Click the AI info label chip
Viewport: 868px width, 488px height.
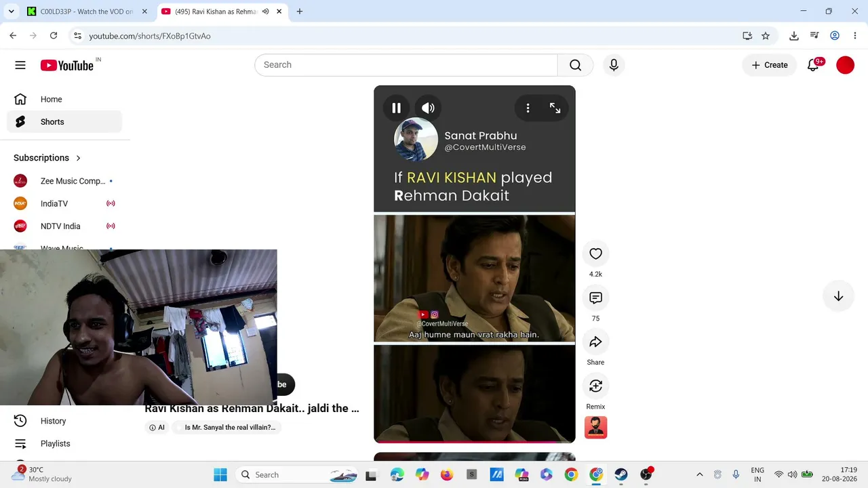point(157,428)
